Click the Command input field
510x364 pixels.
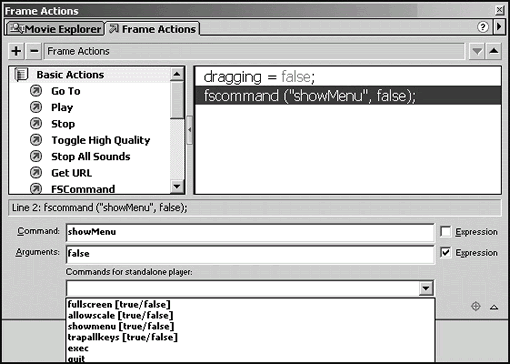[x=250, y=232]
